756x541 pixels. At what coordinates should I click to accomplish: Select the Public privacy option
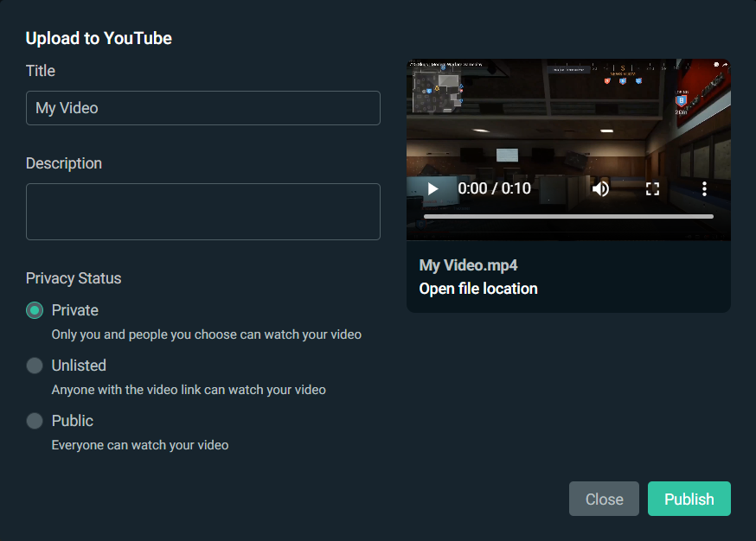(35, 421)
